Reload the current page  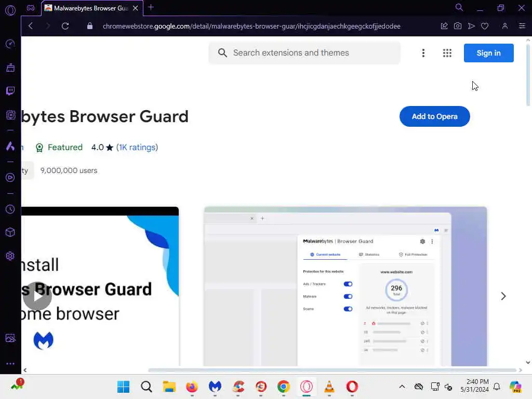65,26
